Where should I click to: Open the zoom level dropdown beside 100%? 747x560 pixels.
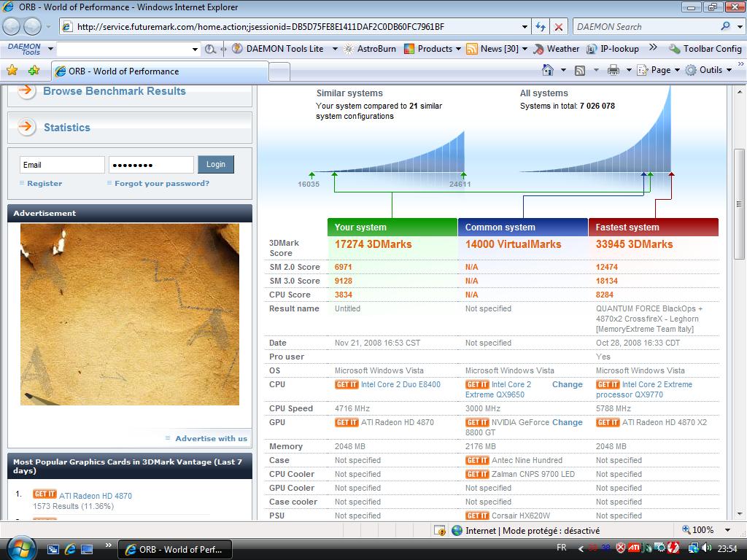click(x=727, y=530)
